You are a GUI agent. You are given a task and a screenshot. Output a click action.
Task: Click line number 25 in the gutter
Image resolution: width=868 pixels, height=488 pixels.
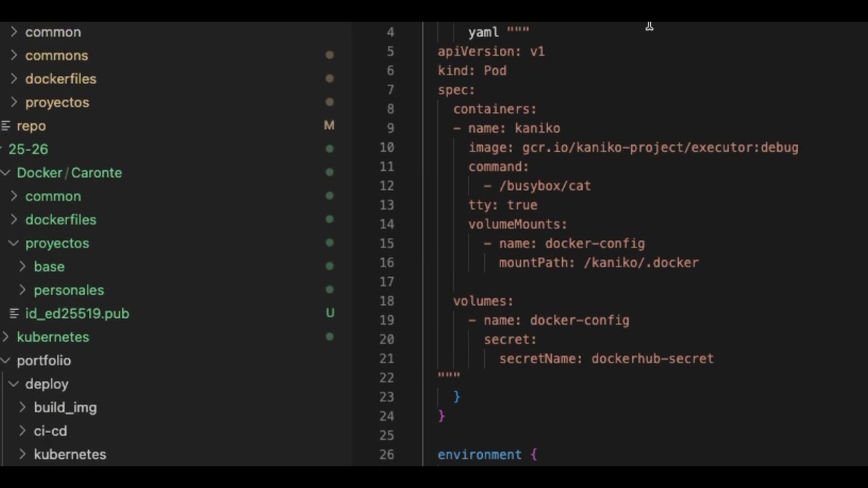point(387,435)
